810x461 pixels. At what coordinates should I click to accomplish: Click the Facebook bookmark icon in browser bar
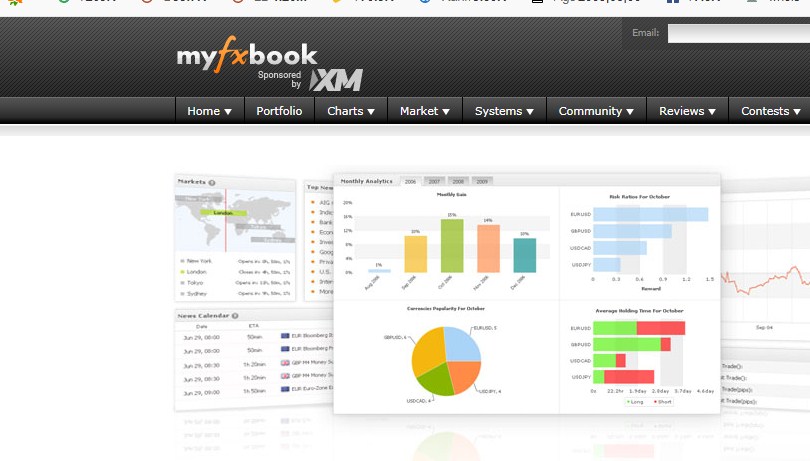[x=671, y=2]
